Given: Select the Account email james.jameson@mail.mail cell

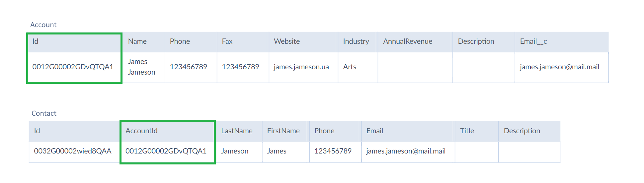Looking at the screenshot, I should click(x=562, y=67).
